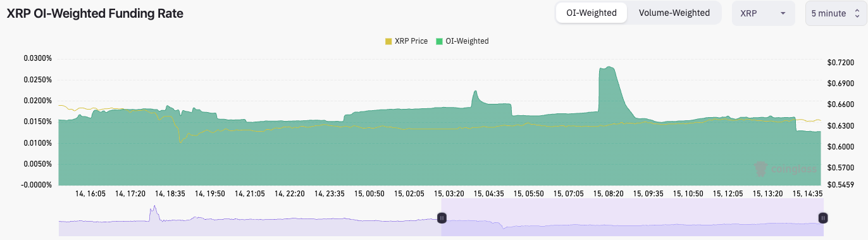This screenshot has width=868, height=240.
Task: Click the 15, 05:50 time label
Action: [528, 194]
